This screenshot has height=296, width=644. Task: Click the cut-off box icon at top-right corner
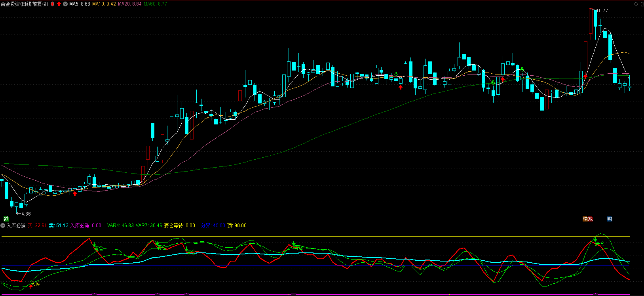tap(642, 4)
